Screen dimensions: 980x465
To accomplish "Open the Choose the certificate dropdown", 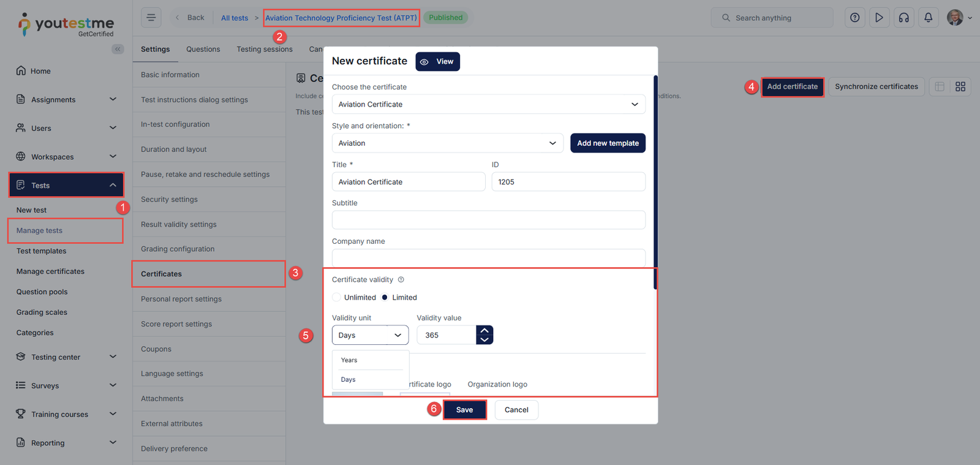I will [488, 104].
